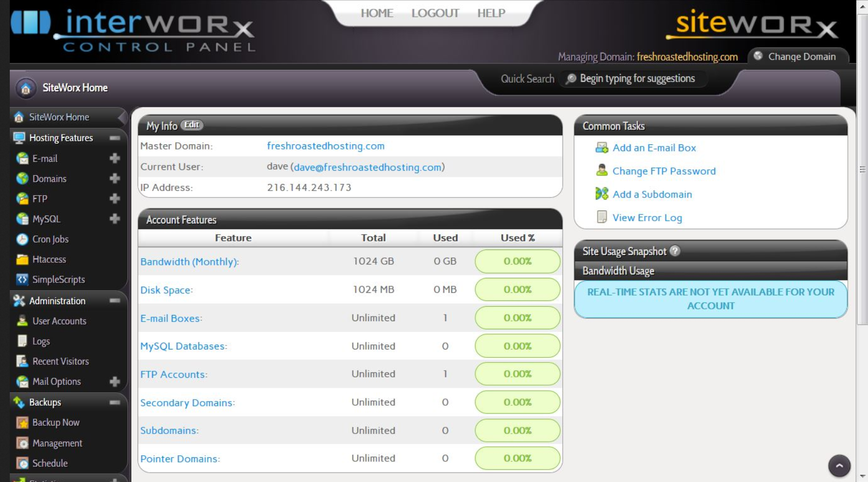Click the SimpleScripts sidebar icon

click(x=22, y=279)
